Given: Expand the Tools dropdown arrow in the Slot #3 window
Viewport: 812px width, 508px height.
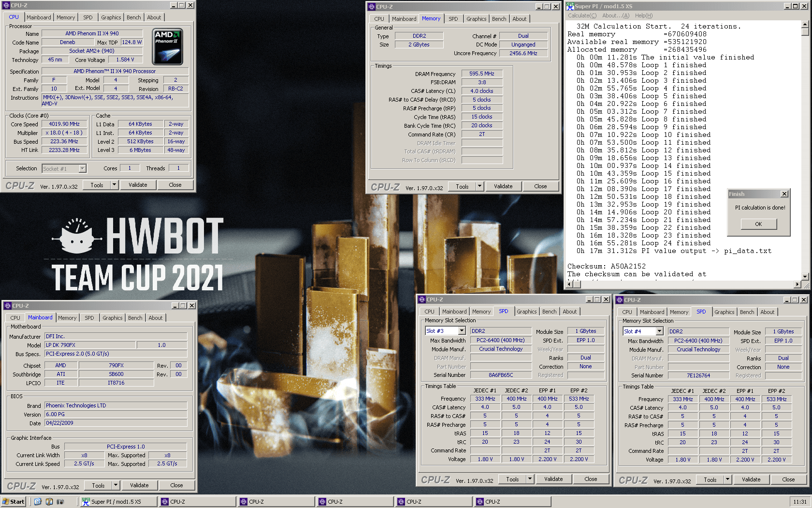Looking at the screenshot, I should coord(530,479).
